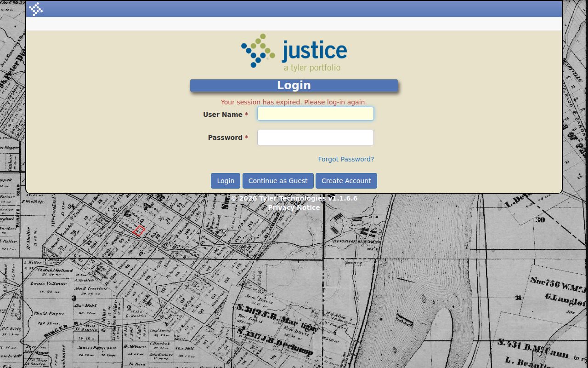Click the Tyler Technologies copyright text
This screenshot has height=368, width=588.
[294, 198]
